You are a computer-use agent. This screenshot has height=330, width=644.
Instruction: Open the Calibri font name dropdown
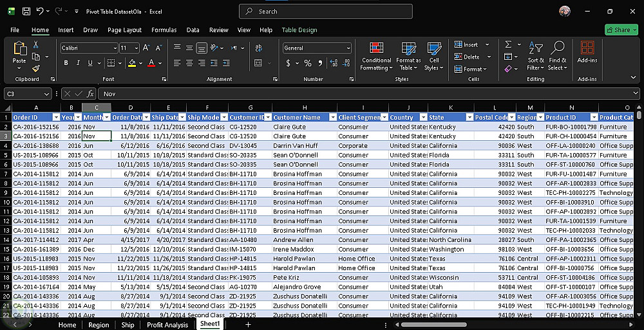(115, 48)
